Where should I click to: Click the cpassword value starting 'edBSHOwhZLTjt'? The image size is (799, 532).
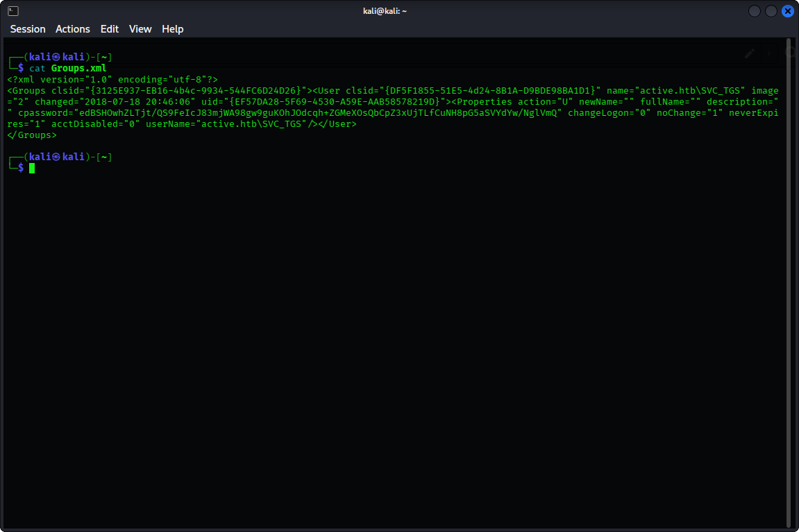[x=318, y=113]
